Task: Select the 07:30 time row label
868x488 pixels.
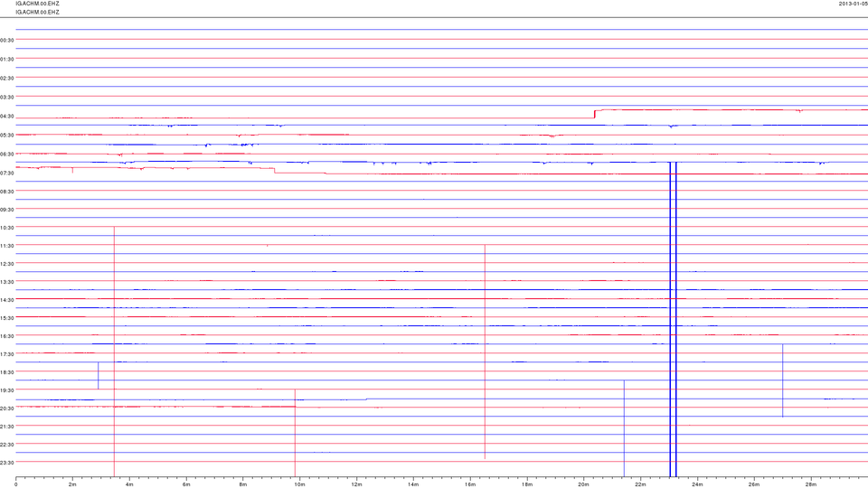Action: pyautogui.click(x=7, y=174)
